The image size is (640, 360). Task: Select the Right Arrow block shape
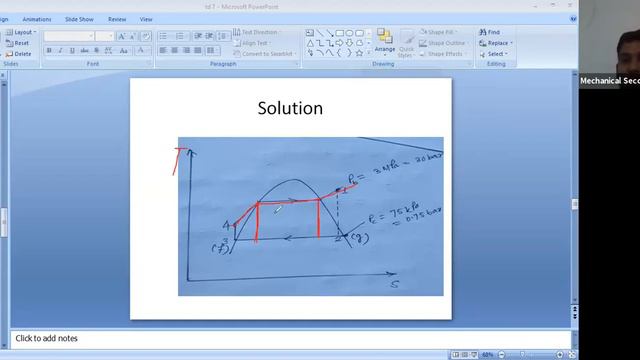[x=340, y=43]
